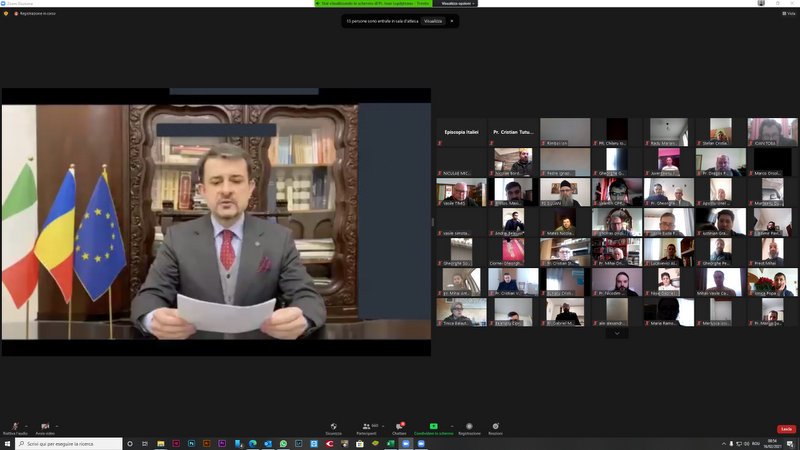Click the Registrazione record icon
This screenshot has width=800, height=450.
[469, 426]
